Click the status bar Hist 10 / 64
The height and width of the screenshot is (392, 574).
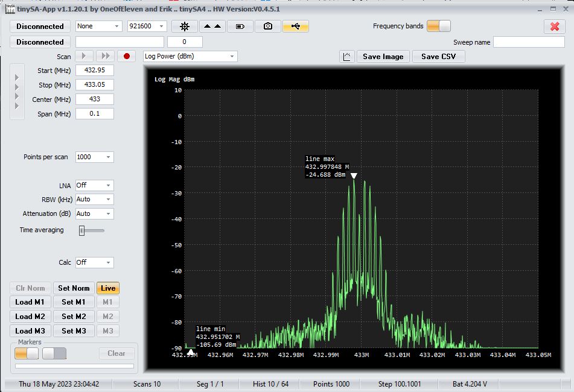pyautogui.click(x=270, y=384)
